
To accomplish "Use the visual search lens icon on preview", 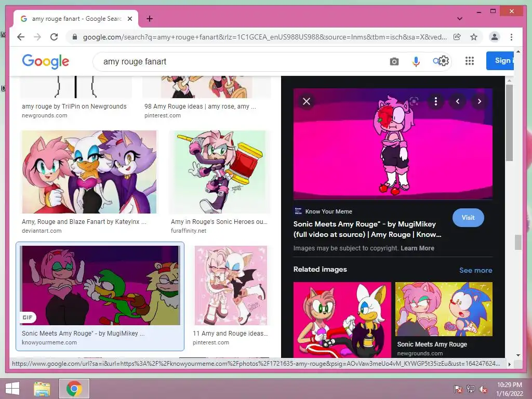I will (414, 101).
